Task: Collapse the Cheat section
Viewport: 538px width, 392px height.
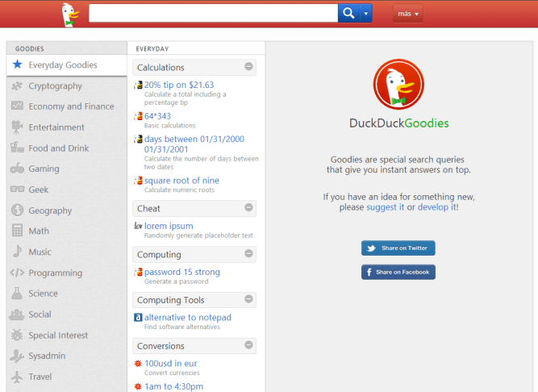Action: pos(248,207)
